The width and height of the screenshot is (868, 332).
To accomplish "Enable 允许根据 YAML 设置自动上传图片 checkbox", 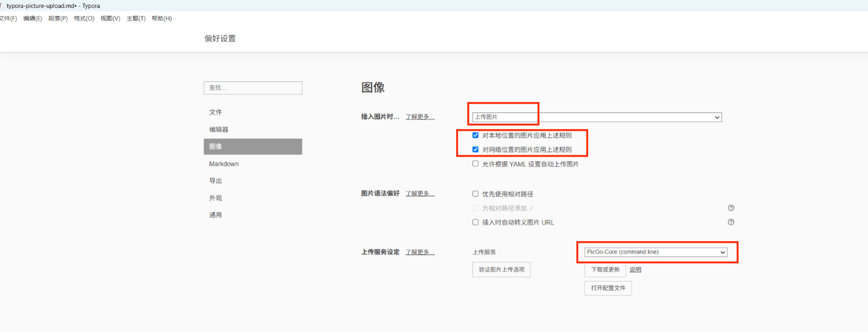I will [x=475, y=164].
